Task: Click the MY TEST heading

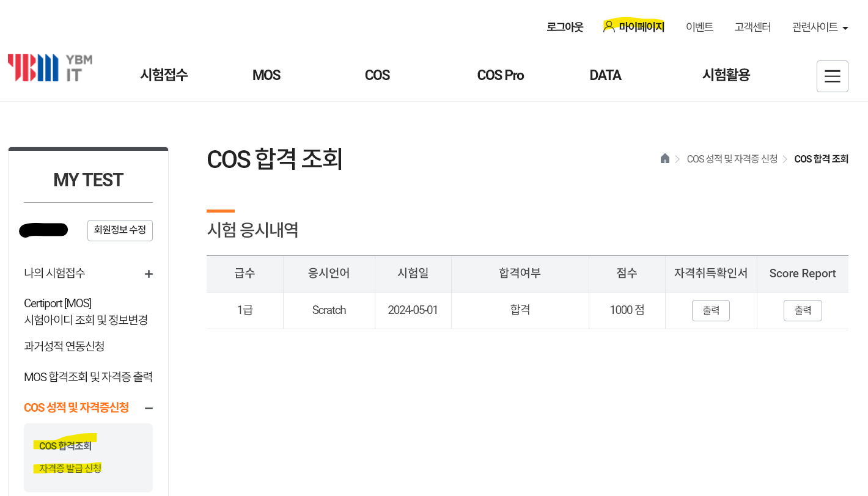Action: (x=88, y=180)
